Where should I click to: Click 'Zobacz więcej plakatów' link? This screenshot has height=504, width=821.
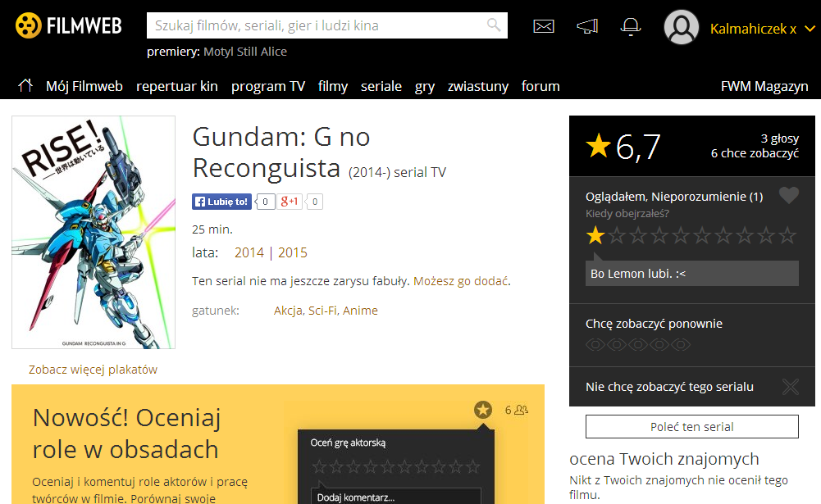(93, 370)
